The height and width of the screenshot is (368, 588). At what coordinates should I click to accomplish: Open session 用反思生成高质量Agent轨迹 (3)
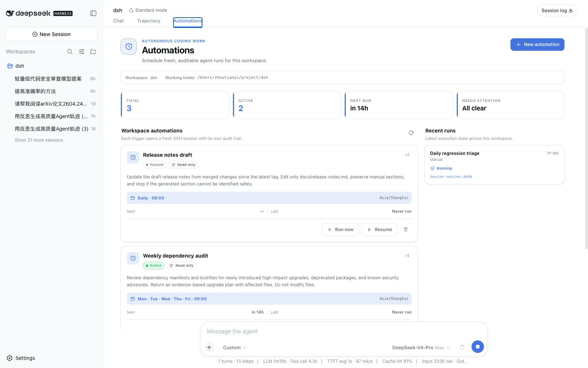[x=51, y=129]
